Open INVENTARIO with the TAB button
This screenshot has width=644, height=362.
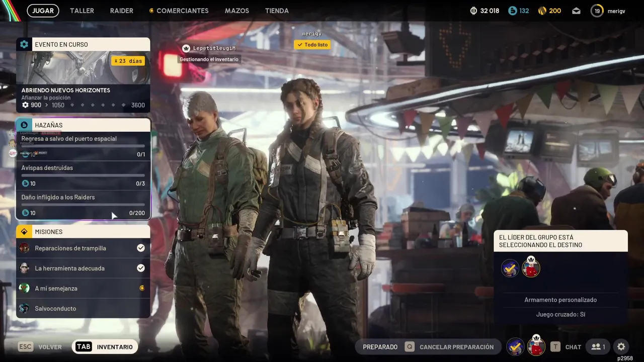105,347
